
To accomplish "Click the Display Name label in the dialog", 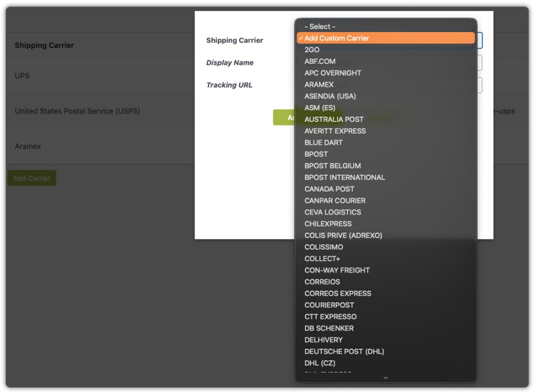I will coord(229,62).
